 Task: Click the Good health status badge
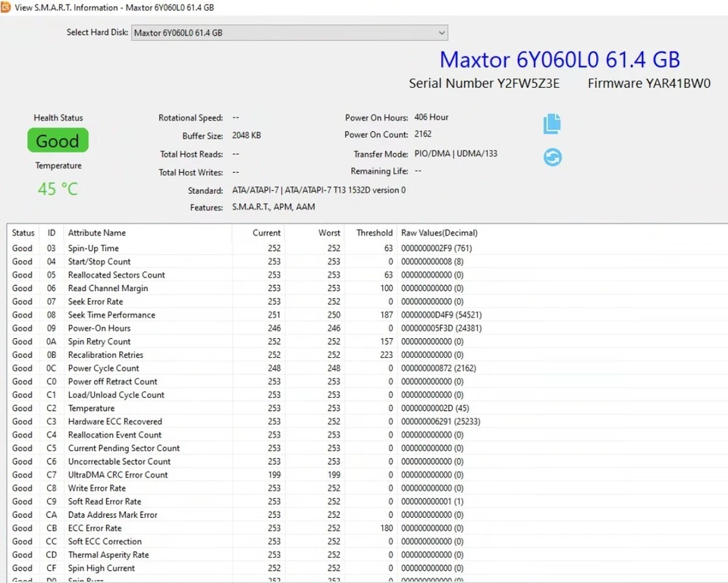point(58,140)
